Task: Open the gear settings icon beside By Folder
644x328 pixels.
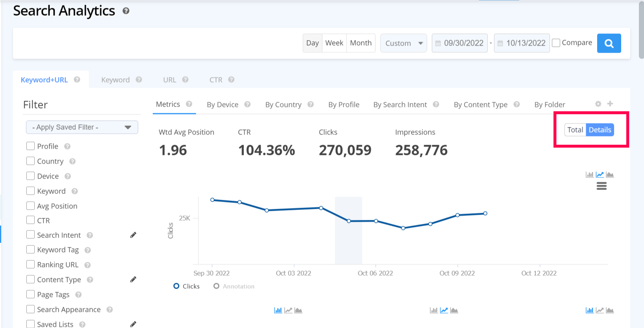Action: [598, 104]
